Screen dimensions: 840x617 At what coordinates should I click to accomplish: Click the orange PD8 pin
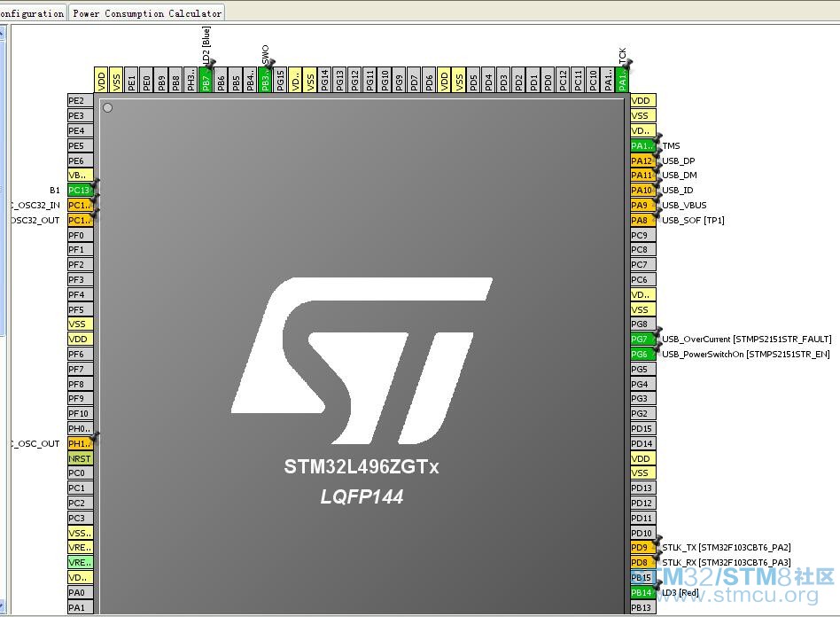tap(642, 562)
